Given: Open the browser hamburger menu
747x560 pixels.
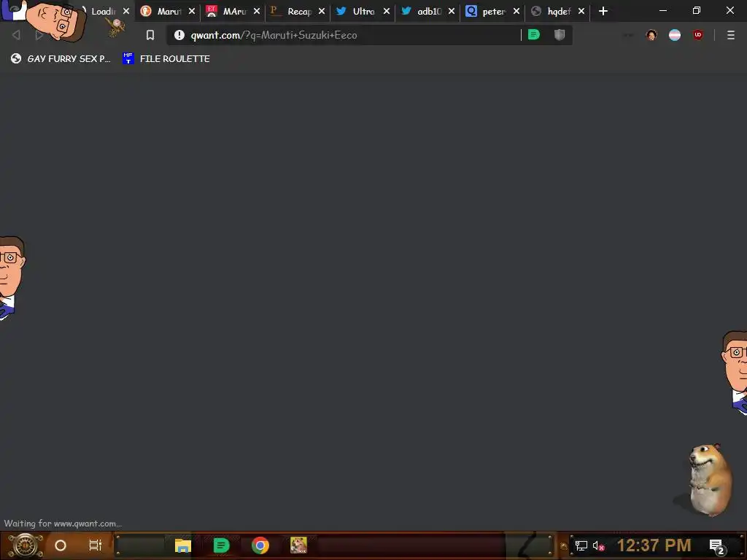Looking at the screenshot, I should [731, 35].
